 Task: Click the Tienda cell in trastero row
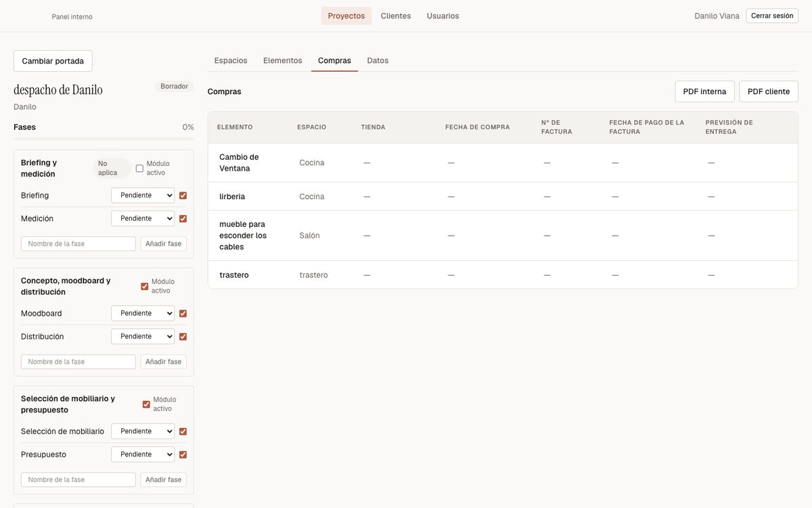pos(367,275)
